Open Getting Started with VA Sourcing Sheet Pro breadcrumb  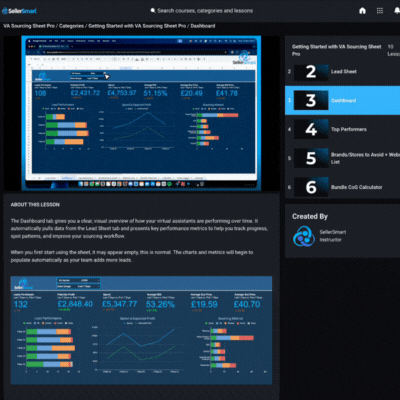pos(137,26)
